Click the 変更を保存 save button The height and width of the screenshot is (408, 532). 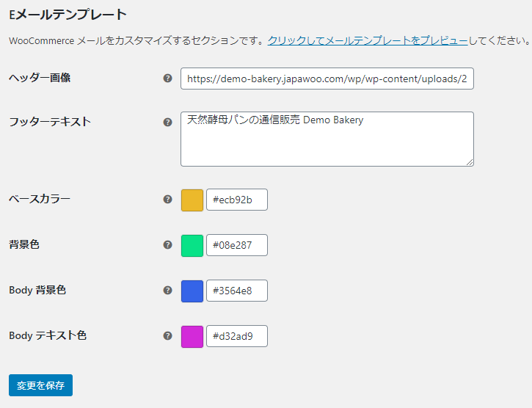tap(40, 385)
